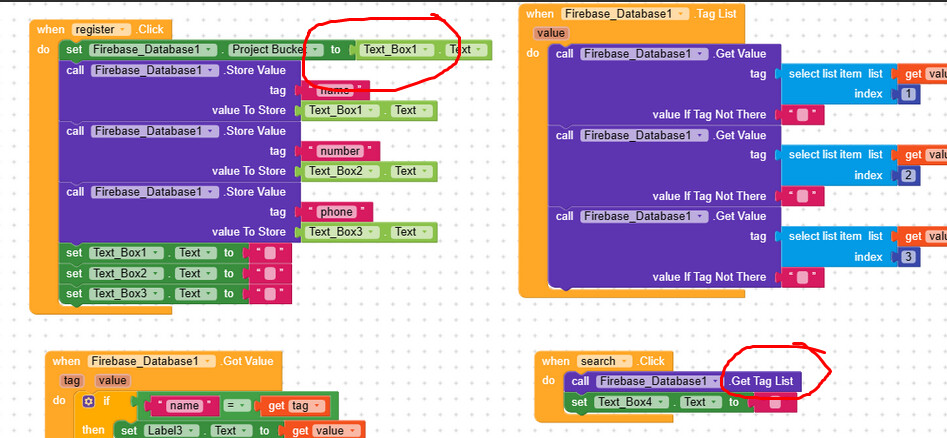Open Firebase_Database1 dropdown in Got Value event header
The image size is (947, 438).
(152, 361)
